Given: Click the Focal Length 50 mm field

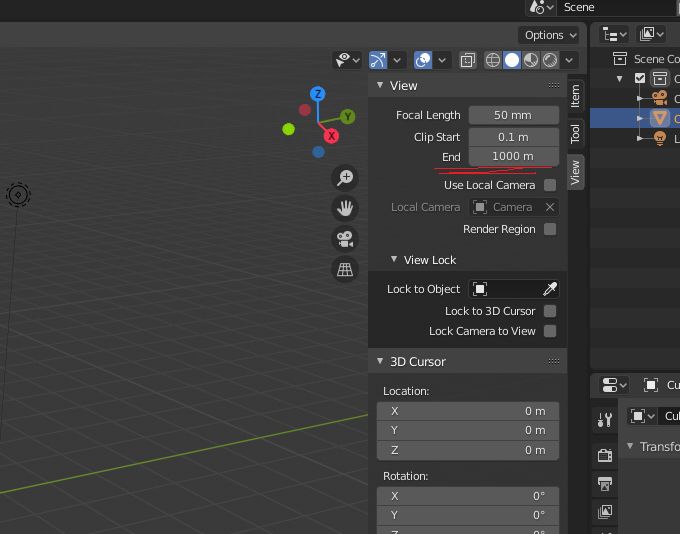Looking at the screenshot, I should point(513,115).
